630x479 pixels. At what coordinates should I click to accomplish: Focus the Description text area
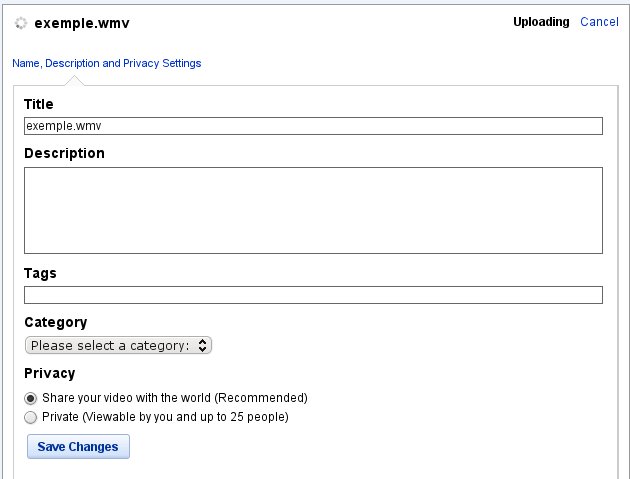point(313,210)
